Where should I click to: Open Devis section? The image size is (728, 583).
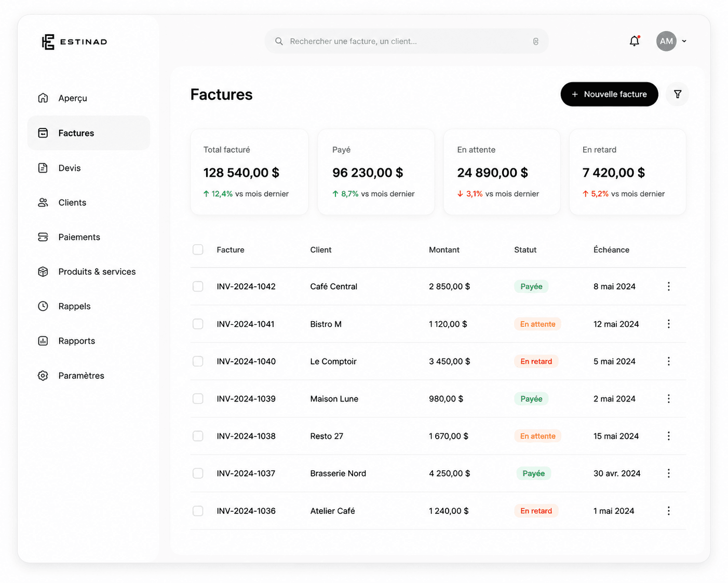(89, 168)
